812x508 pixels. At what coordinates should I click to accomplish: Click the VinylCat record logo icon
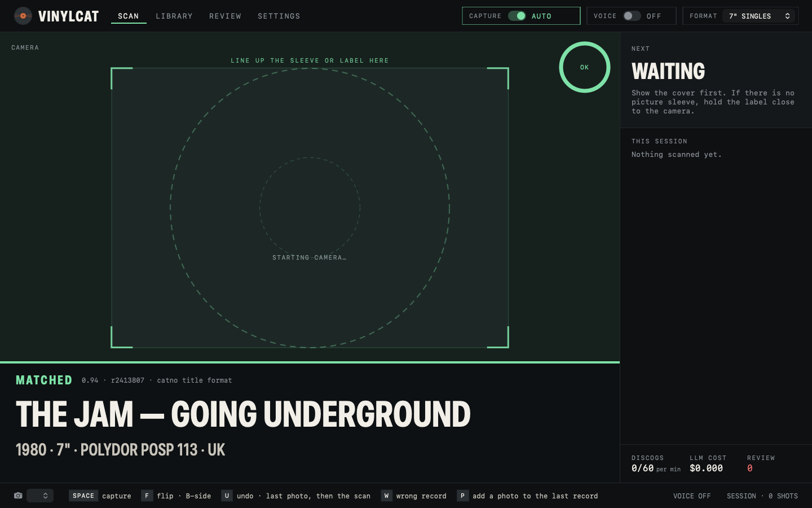23,16
